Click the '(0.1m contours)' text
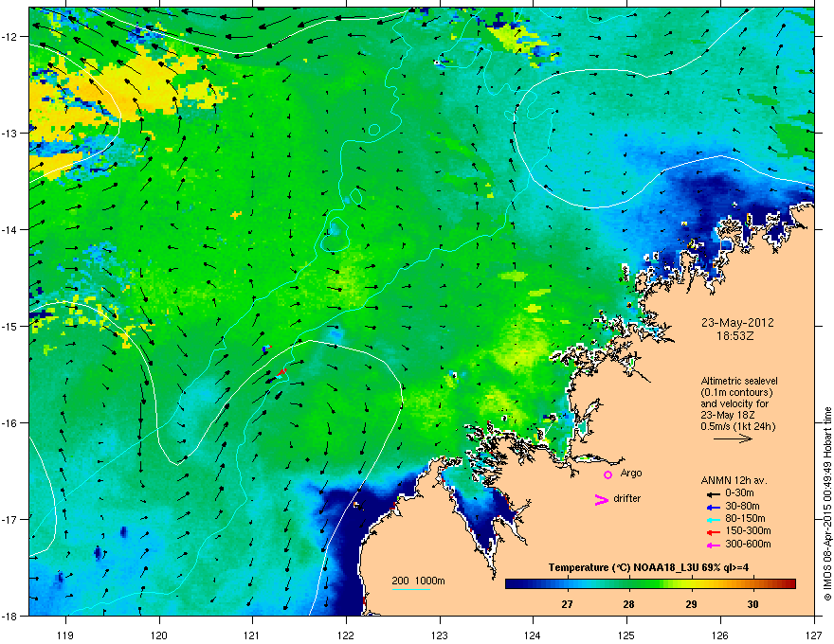 (x=736, y=392)
